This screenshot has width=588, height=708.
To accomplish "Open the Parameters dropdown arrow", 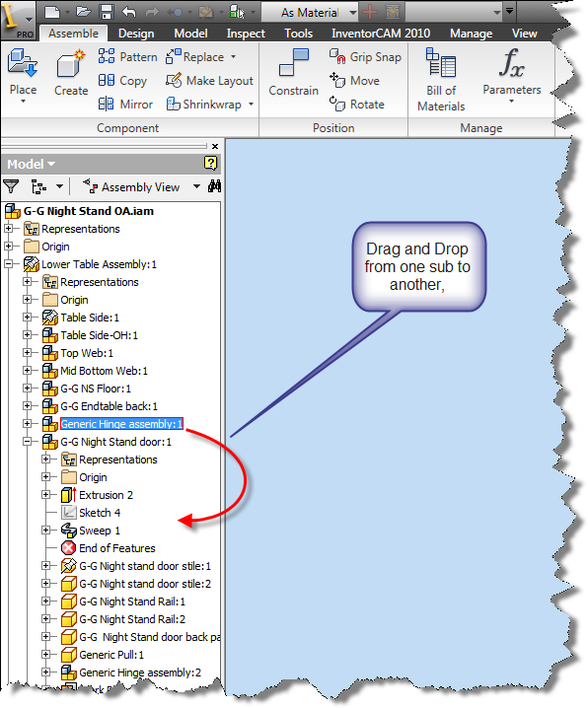I will (x=512, y=102).
